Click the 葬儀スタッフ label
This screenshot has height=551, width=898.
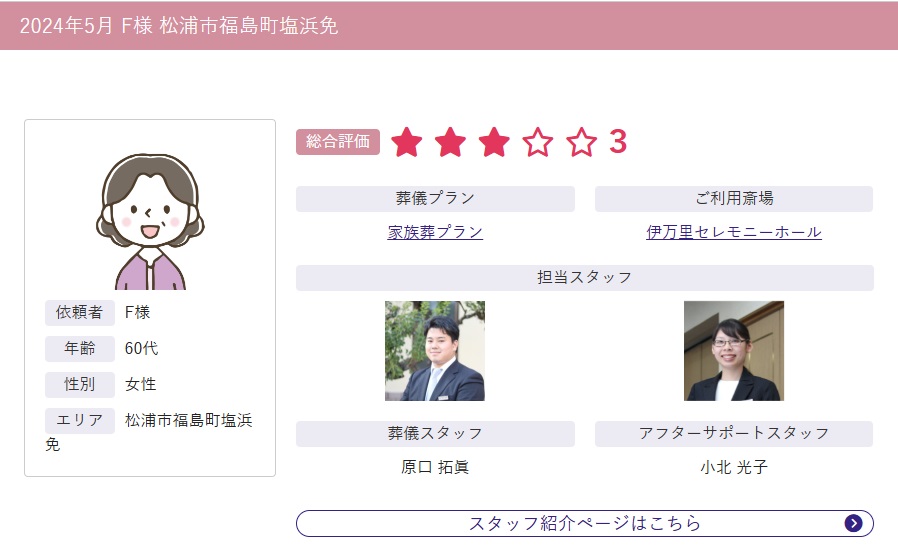pyautogui.click(x=435, y=434)
